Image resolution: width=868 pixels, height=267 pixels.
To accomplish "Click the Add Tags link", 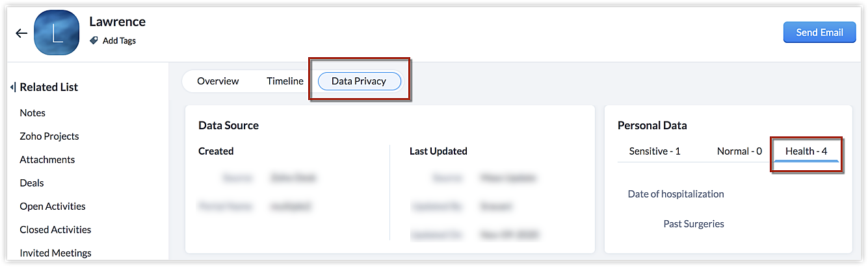I will [119, 40].
